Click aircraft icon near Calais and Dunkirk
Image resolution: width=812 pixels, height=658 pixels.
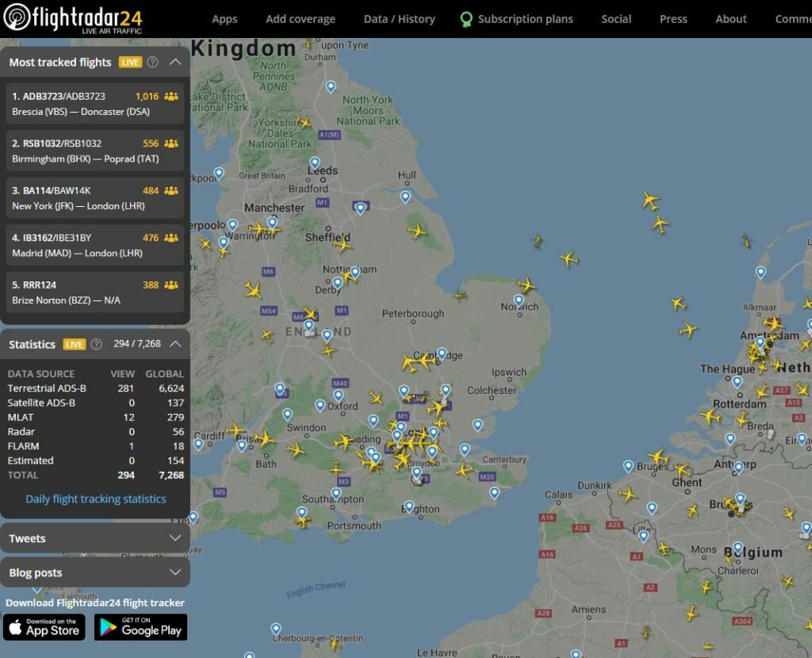pyautogui.click(x=627, y=494)
